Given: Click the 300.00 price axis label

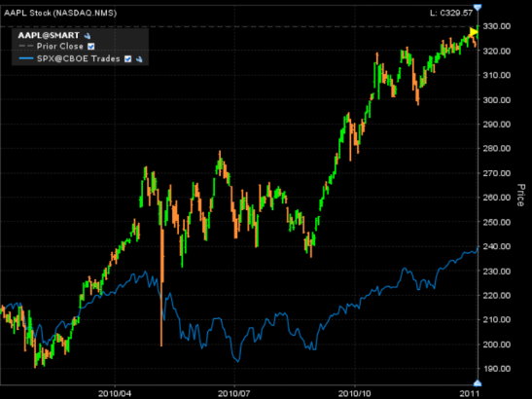Looking at the screenshot, I should 497,100.
